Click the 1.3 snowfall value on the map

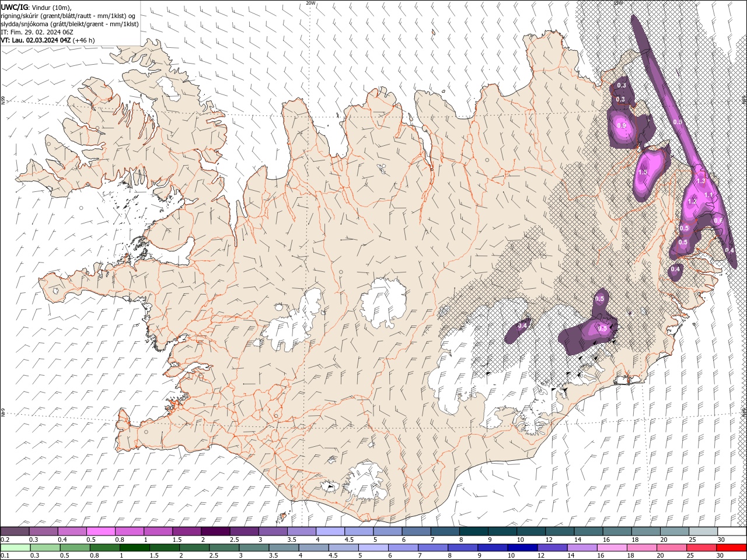tap(701, 181)
